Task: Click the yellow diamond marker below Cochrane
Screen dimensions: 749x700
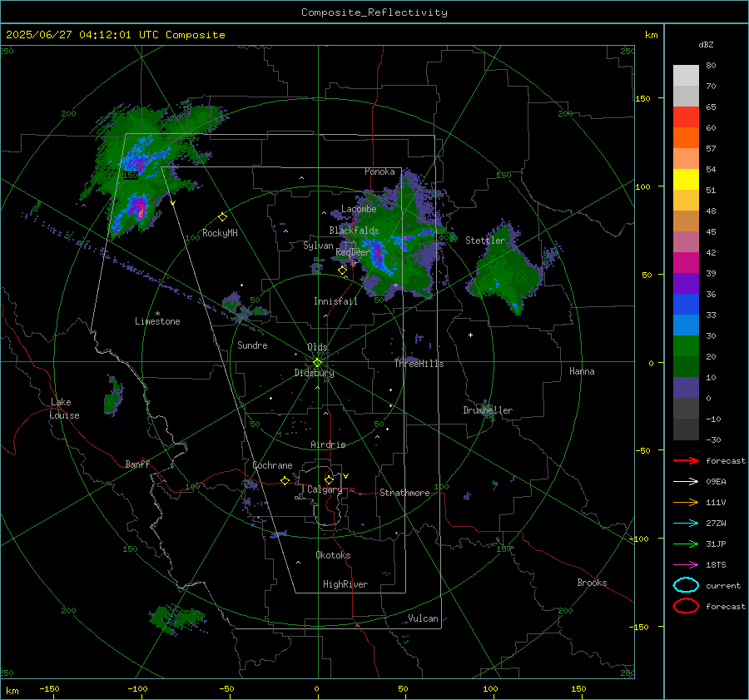Action: [x=285, y=481]
